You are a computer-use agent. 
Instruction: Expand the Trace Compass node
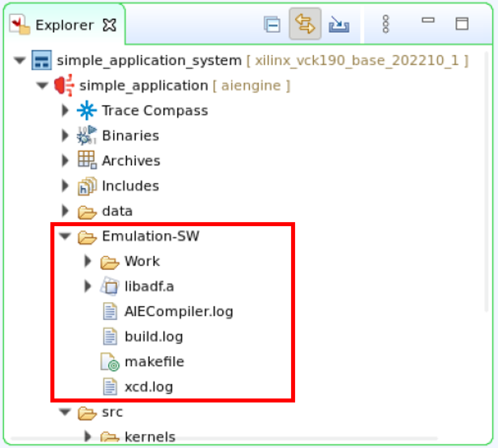coord(65,110)
